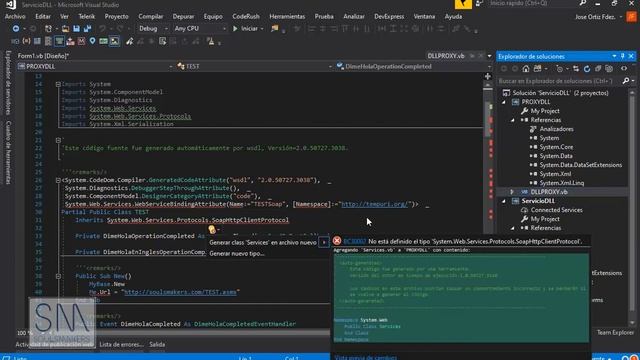Open the Proyecto menu
The width and height of the screenshot is (640, 360).
click(x=117, y=17)
